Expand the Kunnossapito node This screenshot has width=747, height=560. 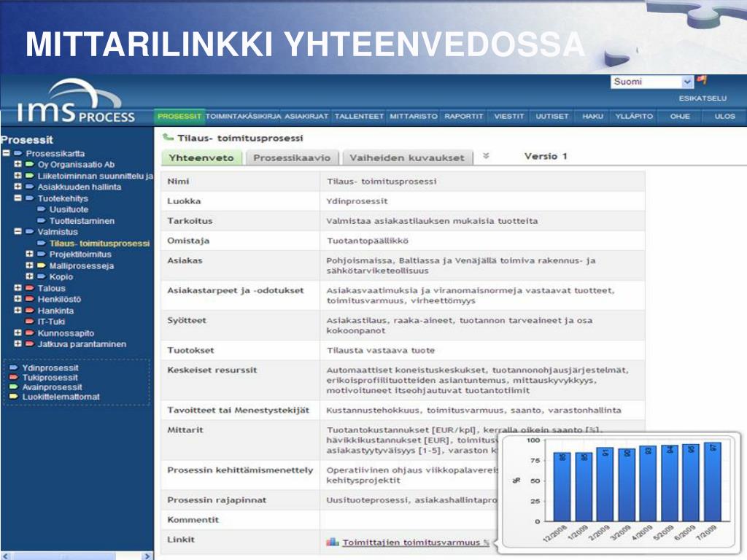18,332
